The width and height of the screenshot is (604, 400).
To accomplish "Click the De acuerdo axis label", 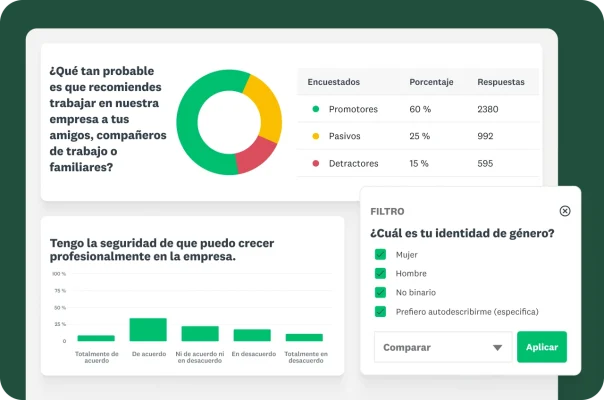I will click(149, 354).
